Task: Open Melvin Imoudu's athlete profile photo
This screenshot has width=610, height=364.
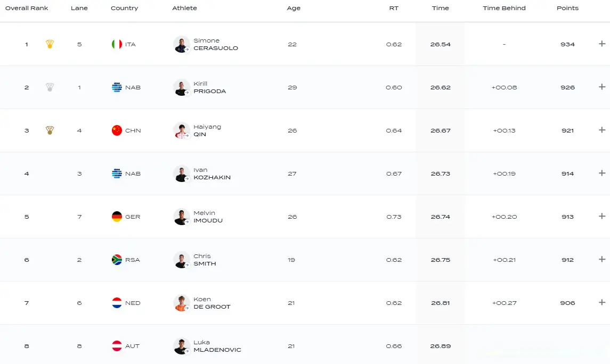Action: [x=181, y=217]
